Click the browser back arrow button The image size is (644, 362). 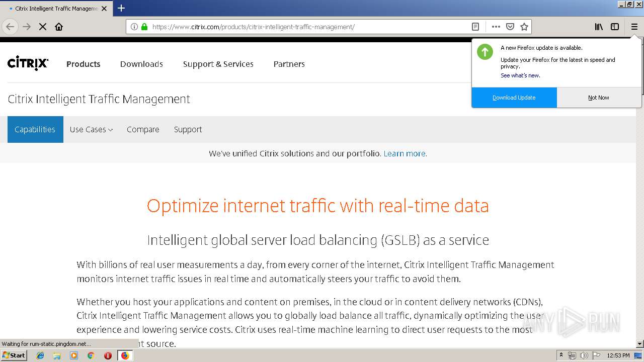(x=10, y=27)
